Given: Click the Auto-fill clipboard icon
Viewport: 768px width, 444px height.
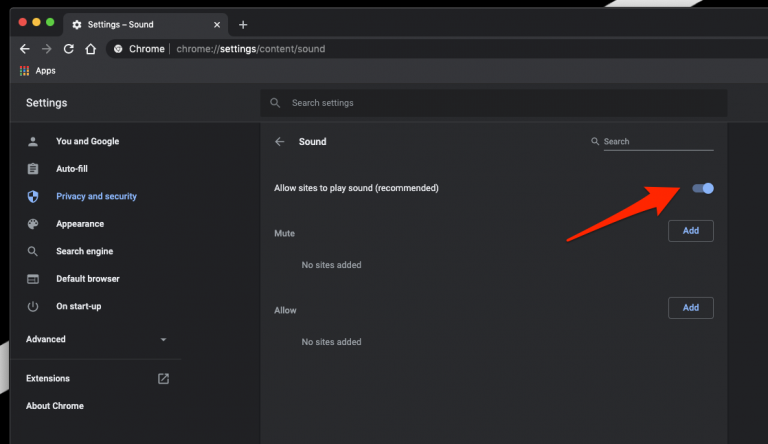Looking at the screenshot, I should tap(33, 169).
